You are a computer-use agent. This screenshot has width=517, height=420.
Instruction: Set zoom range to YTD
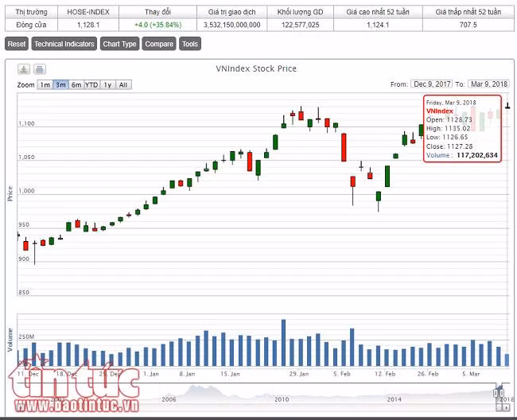[91, 85]
